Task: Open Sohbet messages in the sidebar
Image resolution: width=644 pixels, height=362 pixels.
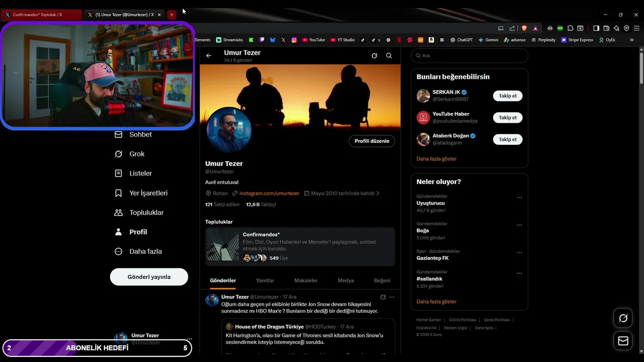Action: [133, 134]
